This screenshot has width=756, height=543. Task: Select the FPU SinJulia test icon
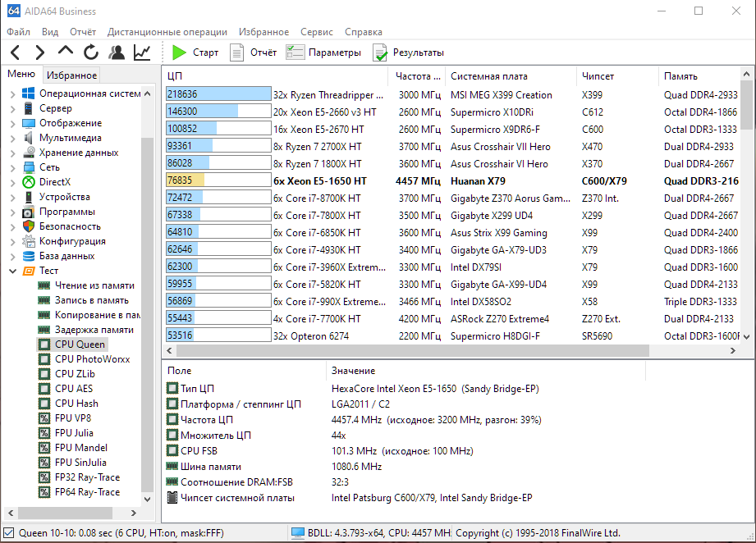tap(44, 463)
